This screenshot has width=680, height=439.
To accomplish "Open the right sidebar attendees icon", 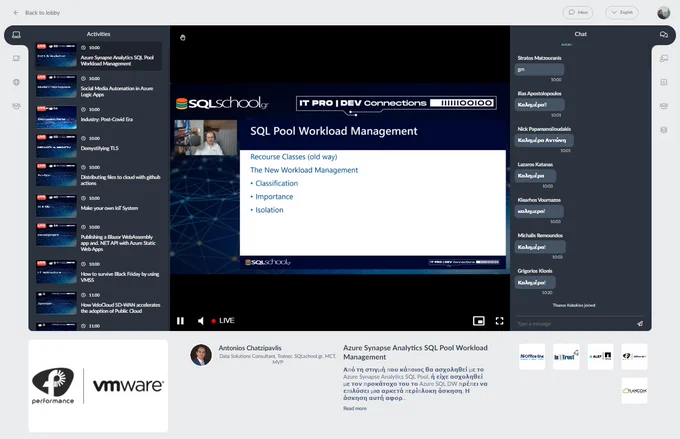I will [664, 106].
